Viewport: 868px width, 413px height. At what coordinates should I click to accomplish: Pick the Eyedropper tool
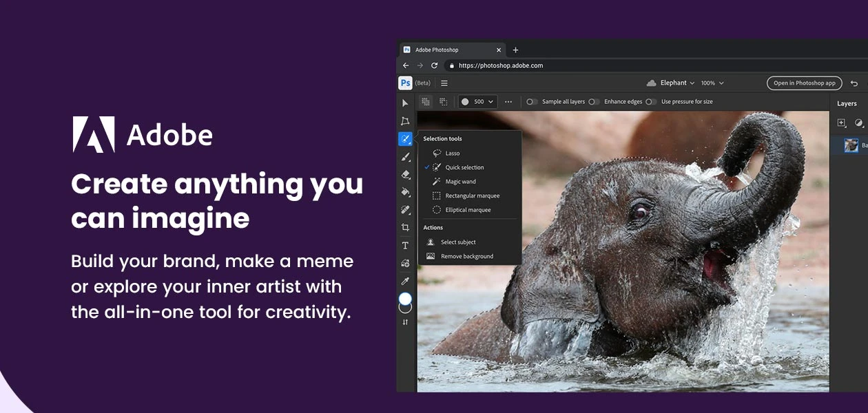pos(405,281)
